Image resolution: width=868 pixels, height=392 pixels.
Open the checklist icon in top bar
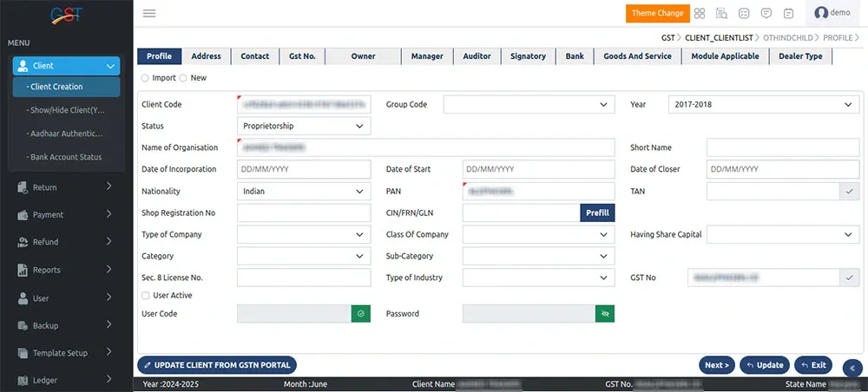[x=744, y=13]
